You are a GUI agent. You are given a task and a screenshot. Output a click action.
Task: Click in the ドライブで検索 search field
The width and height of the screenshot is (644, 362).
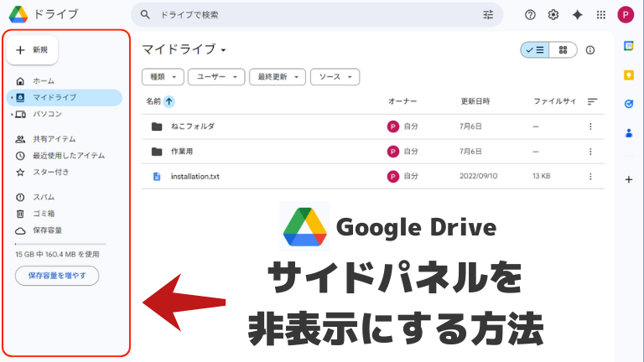coord(316,15)
